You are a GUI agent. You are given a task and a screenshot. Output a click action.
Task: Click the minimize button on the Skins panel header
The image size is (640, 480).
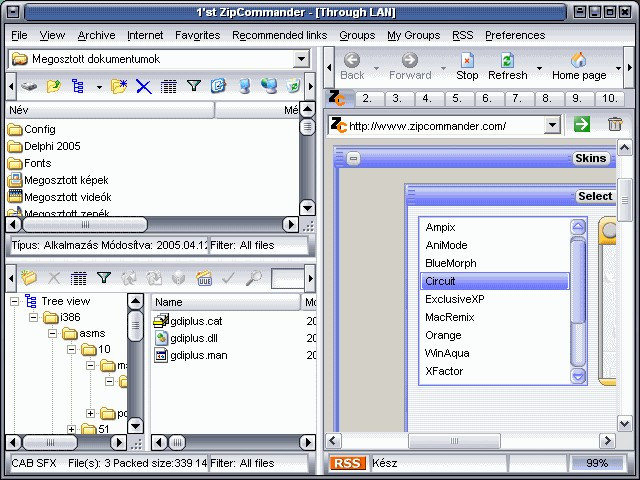tap(353, 158)
